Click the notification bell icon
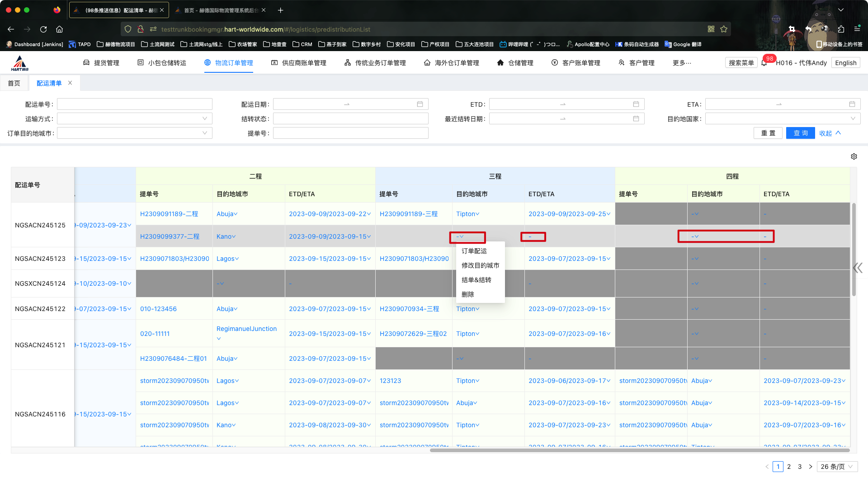 pyautogui.click(x=764, y=63)
